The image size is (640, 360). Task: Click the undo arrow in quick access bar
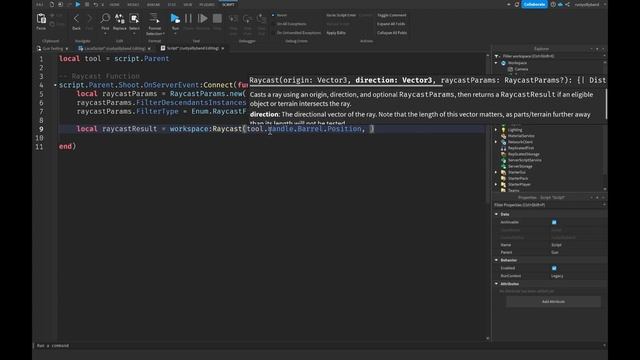(96, 4)
